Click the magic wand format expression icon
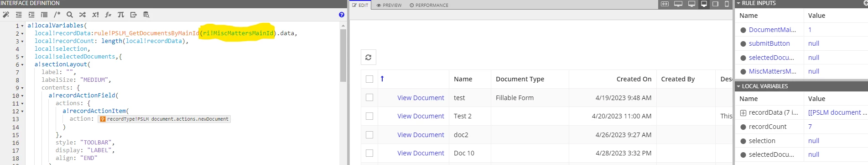Viewport: 868px width, 165px height. (x=6, y=15)
